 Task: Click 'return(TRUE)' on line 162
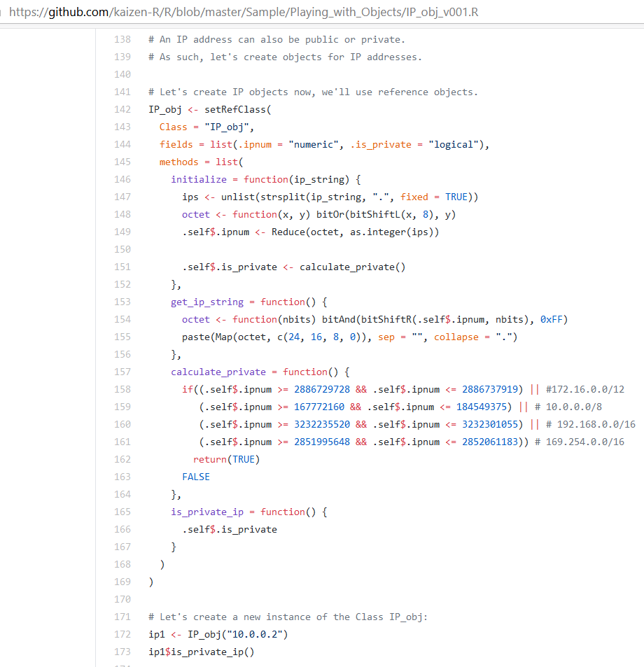(226, 459)
